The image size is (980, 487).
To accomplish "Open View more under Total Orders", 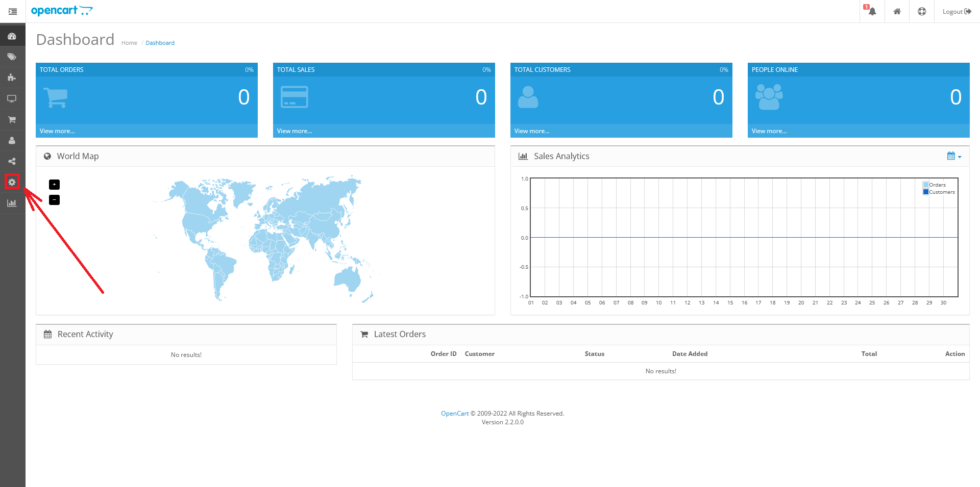I will pyautogui.click(x=57, y=131).
